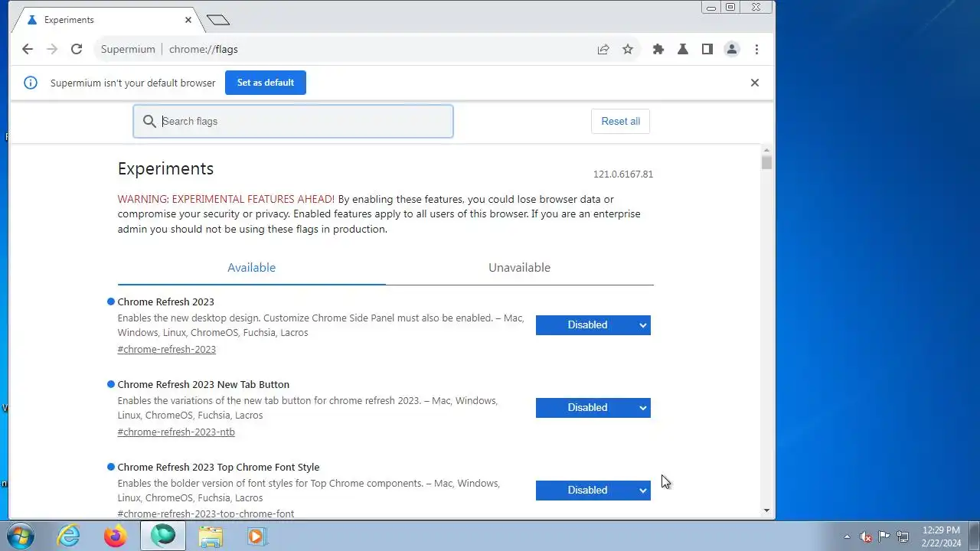Image resolution: width=980 pixels, height=551 pixels.
Task: Click version number 121.0.6167.81
Action: (x=623, y=174)
